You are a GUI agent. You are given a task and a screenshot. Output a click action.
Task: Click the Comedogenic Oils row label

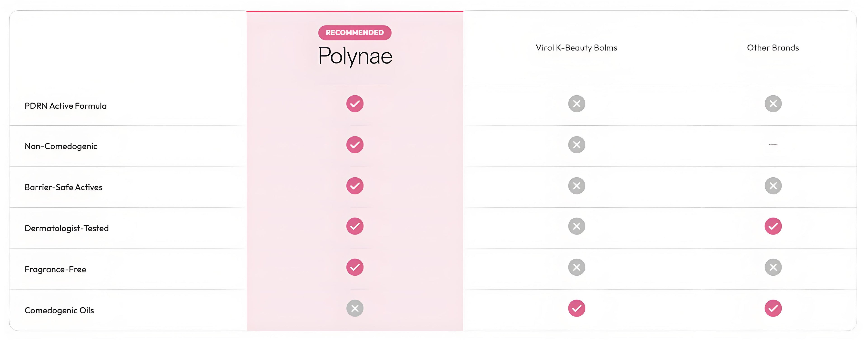click(x=59, y=310)
